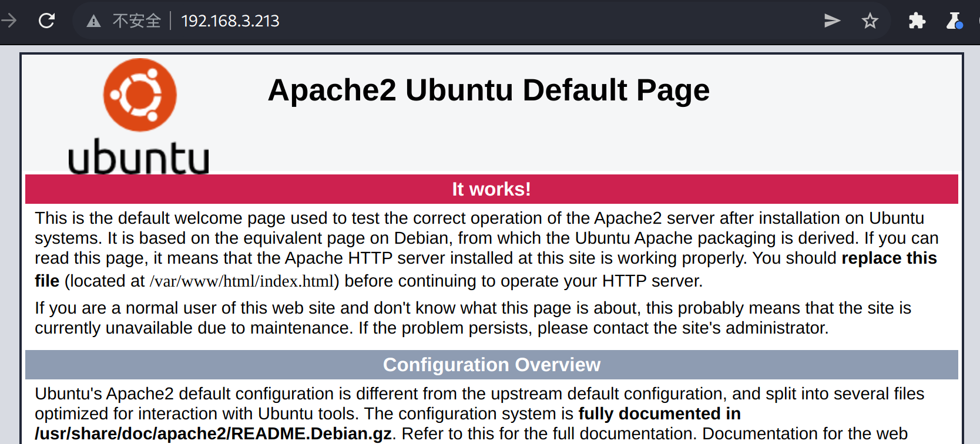Open the flask extension icon
Image resolution: width=980 pixels, height=444 pixels.
point(954,21)
